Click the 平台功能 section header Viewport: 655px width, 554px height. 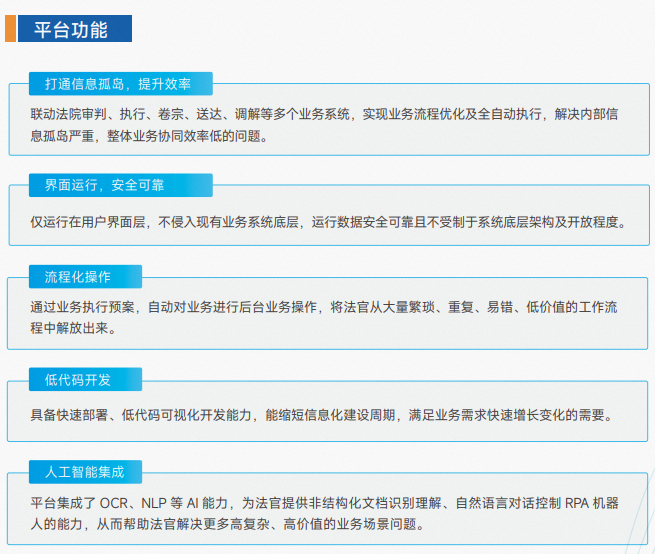(74, 29)
